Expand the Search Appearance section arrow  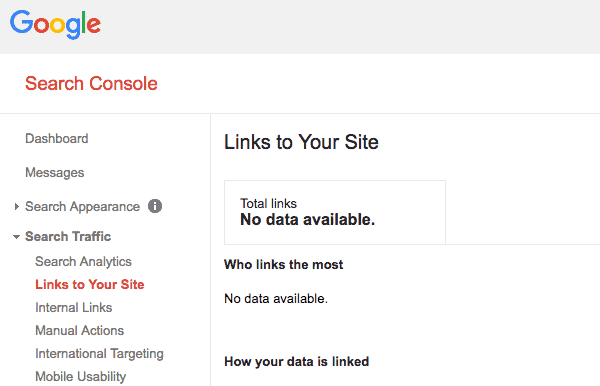[16, 207]
